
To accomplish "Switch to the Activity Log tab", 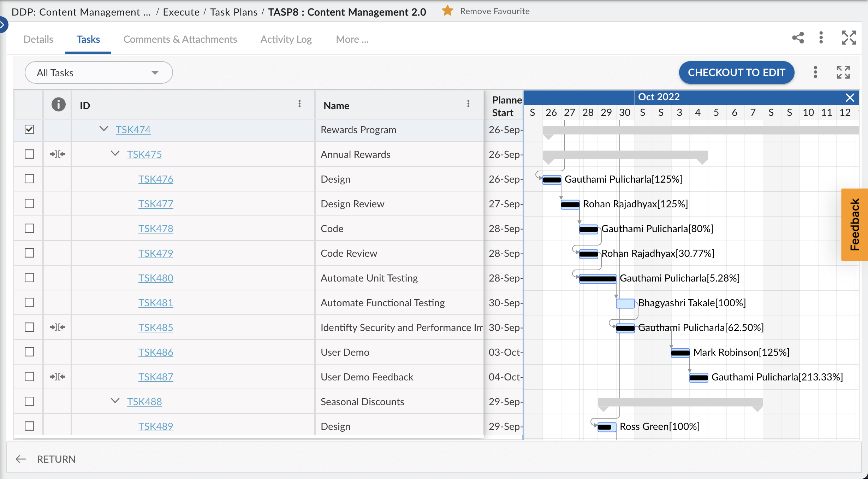I will pos(286,39).
